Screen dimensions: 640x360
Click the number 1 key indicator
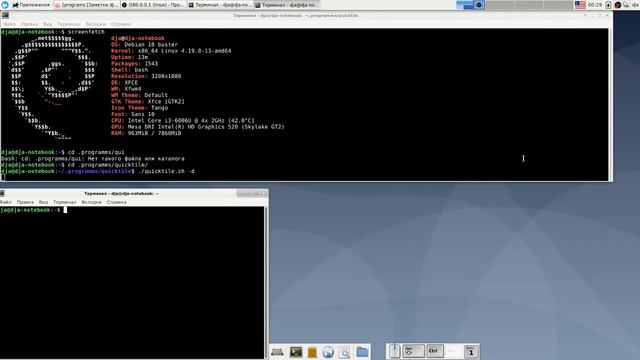pos(471,351)
